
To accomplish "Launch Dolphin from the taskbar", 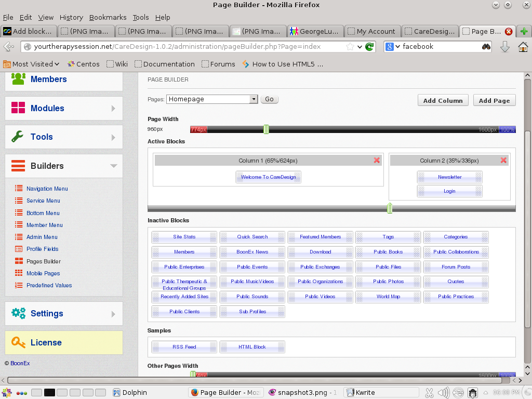I will coord(130,392).
